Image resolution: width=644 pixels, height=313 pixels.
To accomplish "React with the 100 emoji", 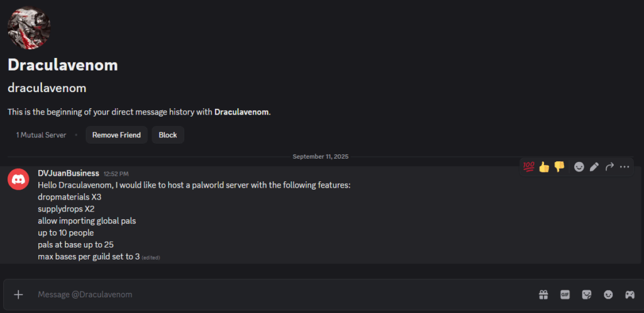I will (528, 167).
